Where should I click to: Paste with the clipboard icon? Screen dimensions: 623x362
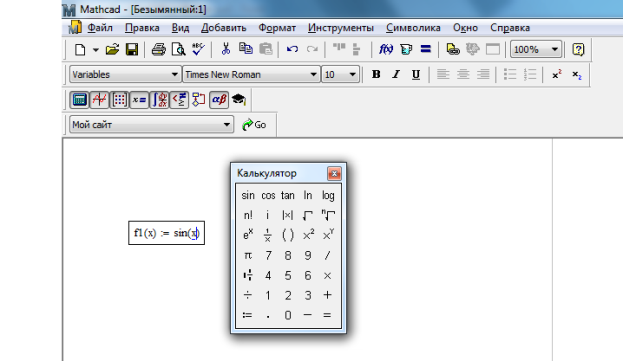(x=265, y=50)
